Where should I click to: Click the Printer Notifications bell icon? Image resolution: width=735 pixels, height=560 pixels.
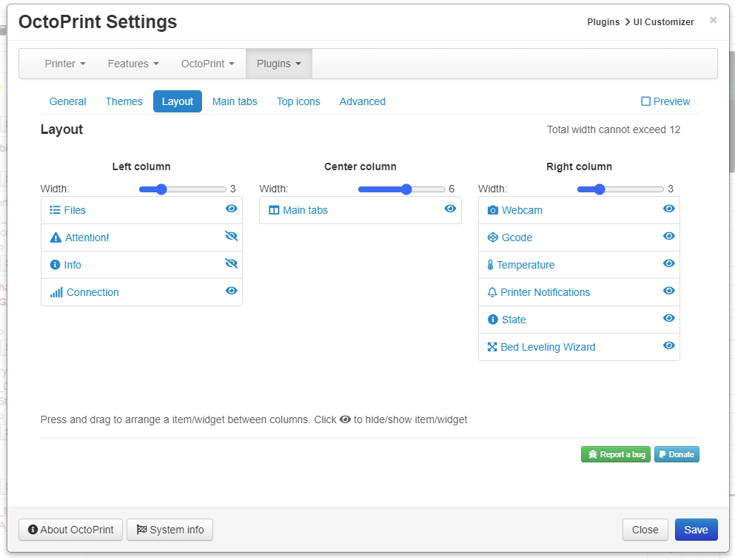492,292
